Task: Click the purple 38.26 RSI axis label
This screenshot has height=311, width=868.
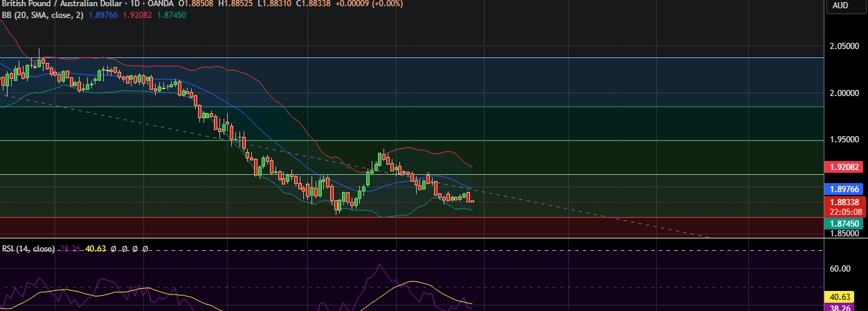Action: 843,307
